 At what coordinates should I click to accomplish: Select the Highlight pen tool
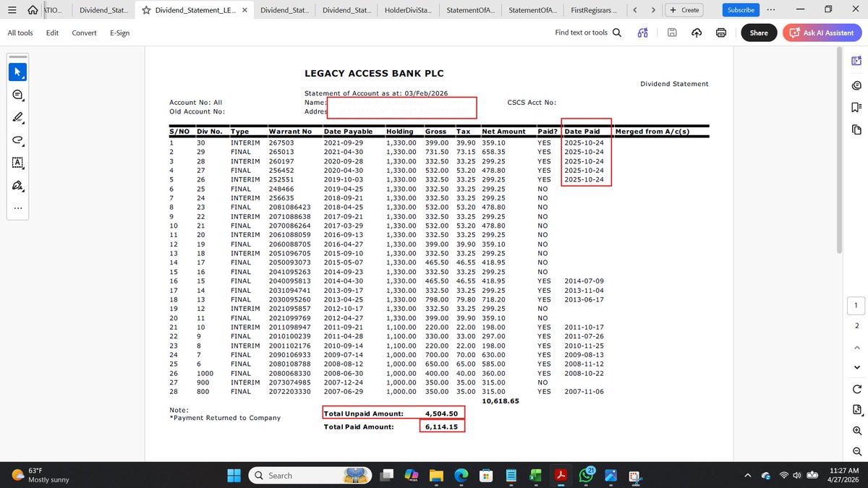click(18, 117)
